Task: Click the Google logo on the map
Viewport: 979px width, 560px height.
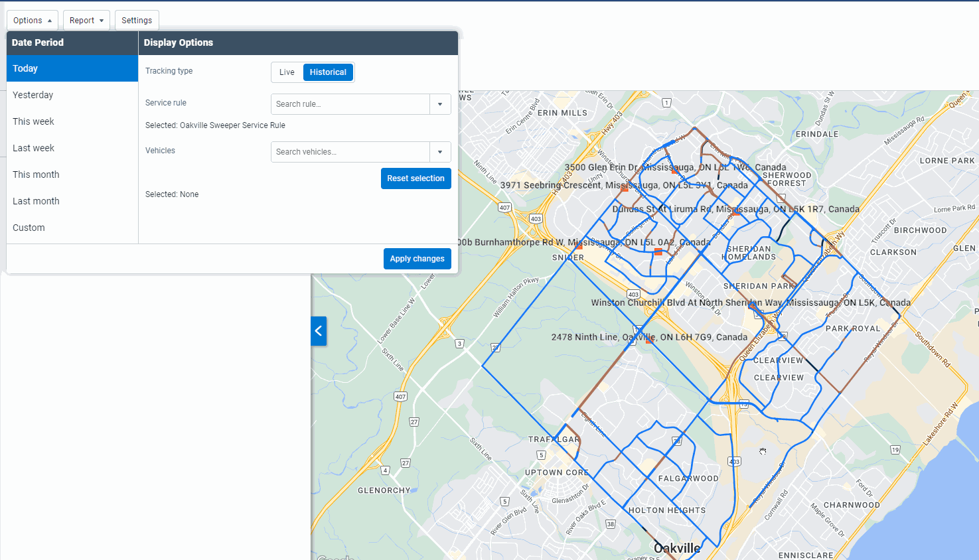Action: pos(335,557)
